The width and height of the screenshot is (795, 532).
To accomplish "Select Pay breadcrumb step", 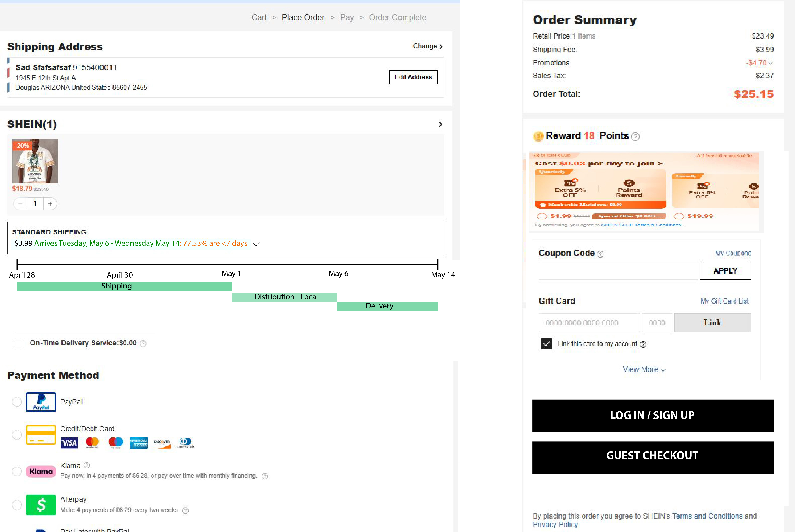I will (x=347, y=18).
